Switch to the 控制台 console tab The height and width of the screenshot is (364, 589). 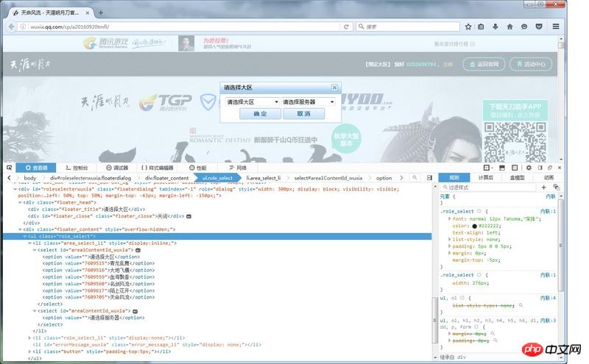click(77, 168)
